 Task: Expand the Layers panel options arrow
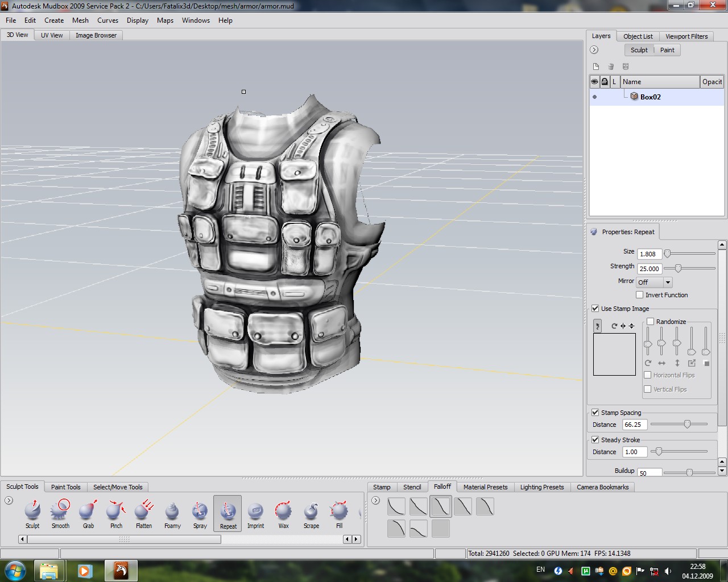(x=594, y=50)
